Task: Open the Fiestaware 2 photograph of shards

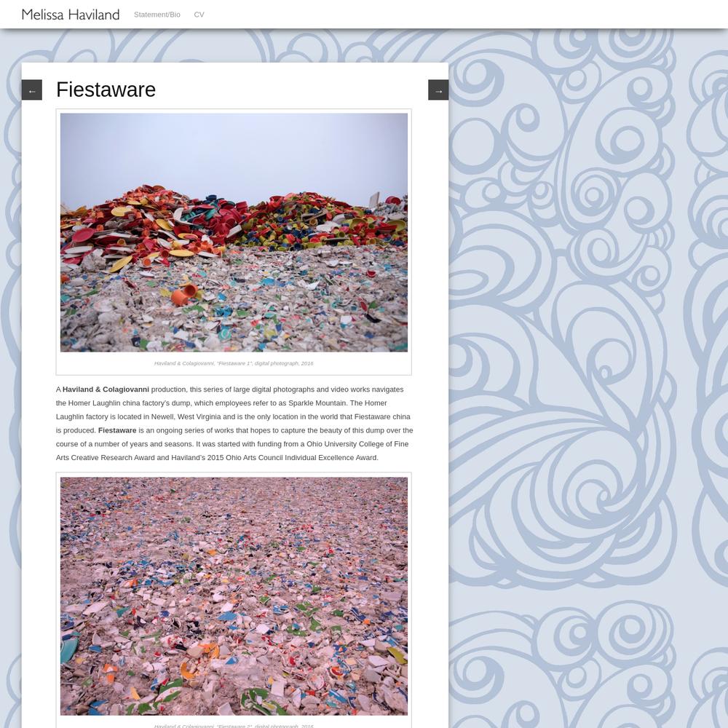Action: [x=234, y=596]
